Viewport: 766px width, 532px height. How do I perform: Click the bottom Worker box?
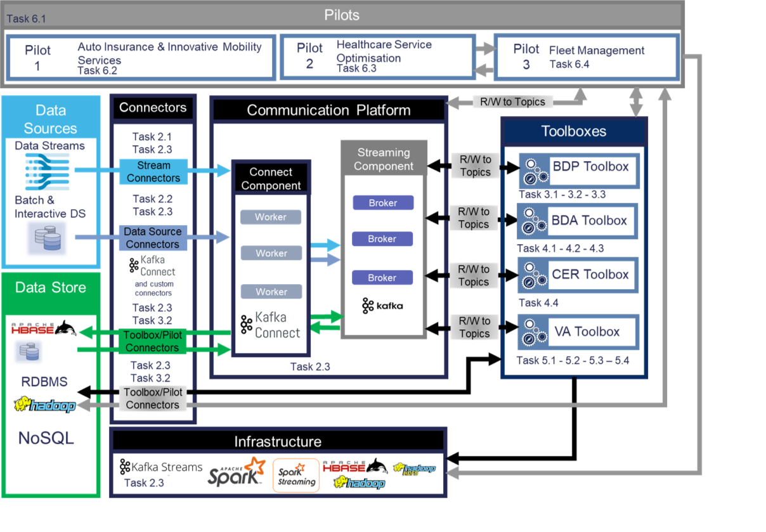point(271,292)
